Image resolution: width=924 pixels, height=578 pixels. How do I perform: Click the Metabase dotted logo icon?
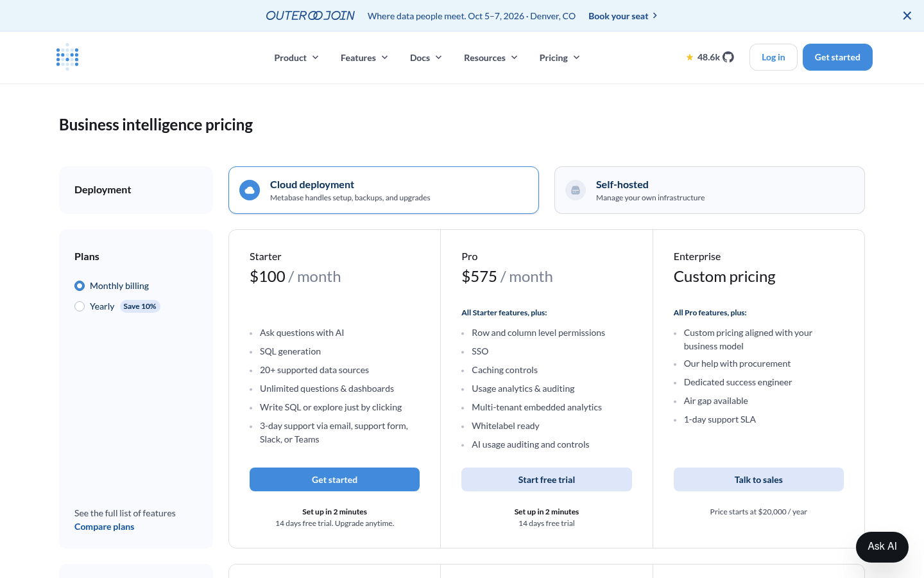pos(67,57)
